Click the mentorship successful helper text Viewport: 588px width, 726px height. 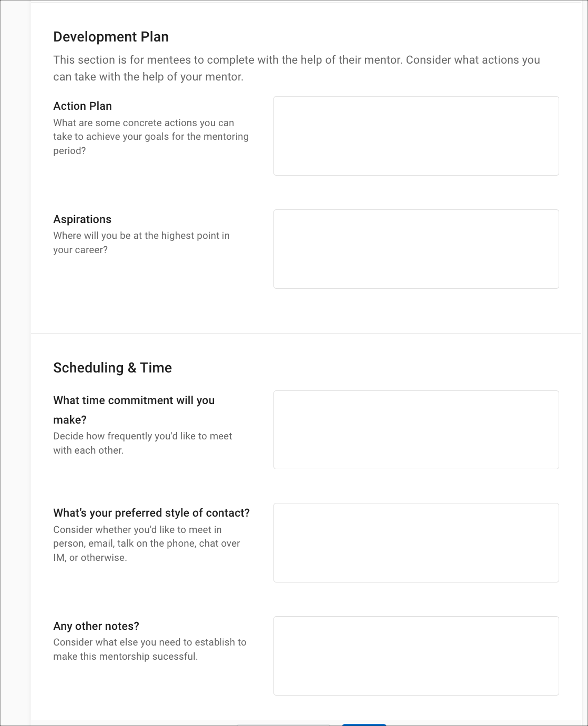150,649
